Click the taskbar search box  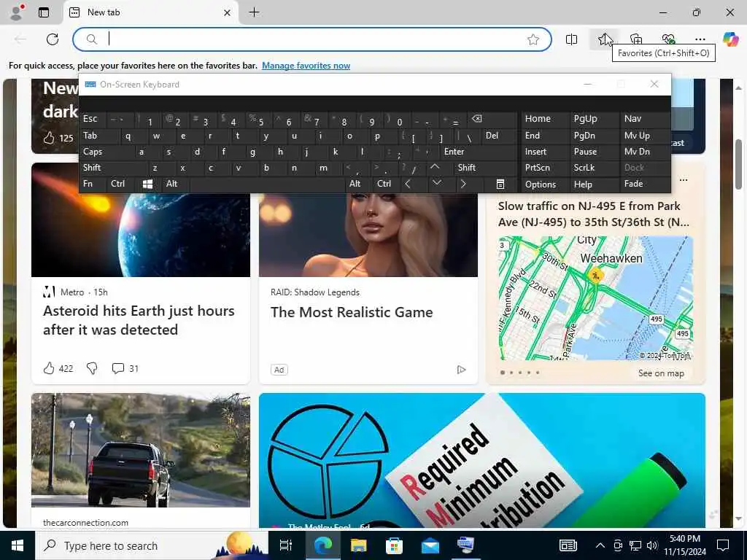[152, 545]
